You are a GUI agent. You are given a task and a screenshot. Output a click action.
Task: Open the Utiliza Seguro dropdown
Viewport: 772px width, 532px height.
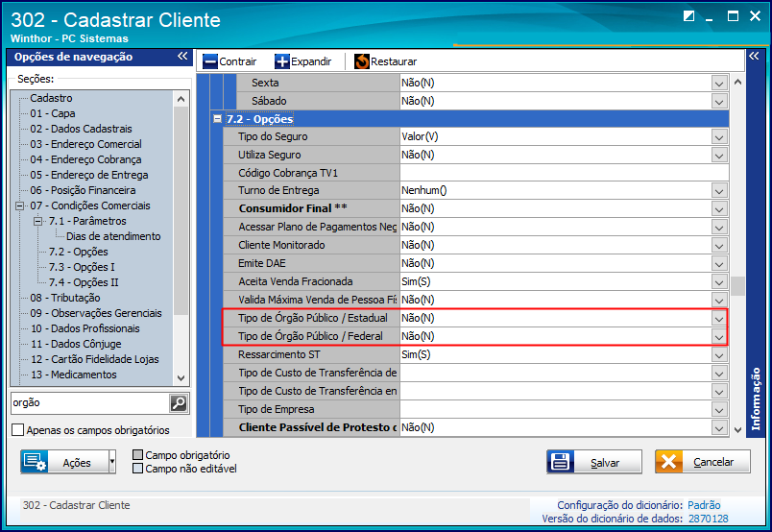pos(719,156)
